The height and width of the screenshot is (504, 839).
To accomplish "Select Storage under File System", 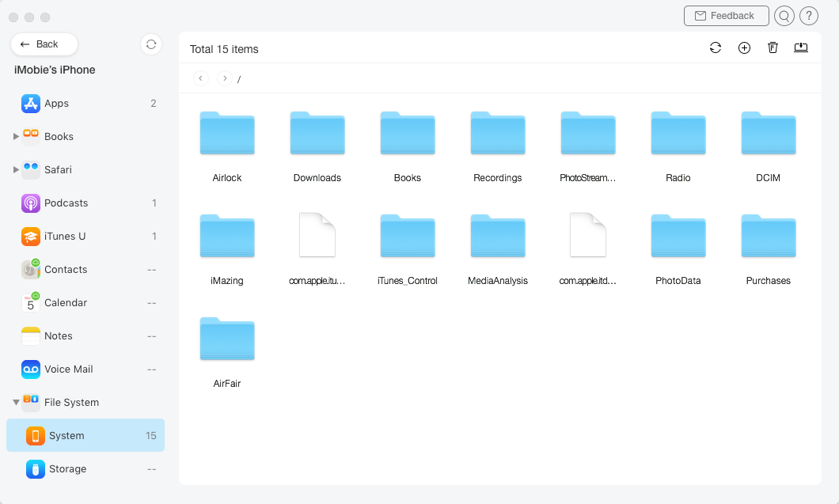I will [85, 468].
